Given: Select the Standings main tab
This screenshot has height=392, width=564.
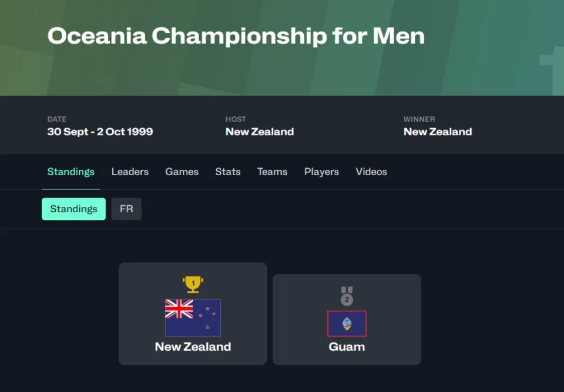Looking at the screenshot, I should (71, 172).
